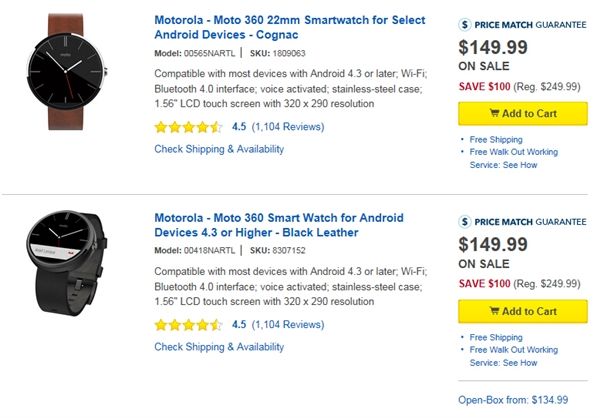Open the 1,104 Reviews link for the Black Leather watch

pos(290,324)
